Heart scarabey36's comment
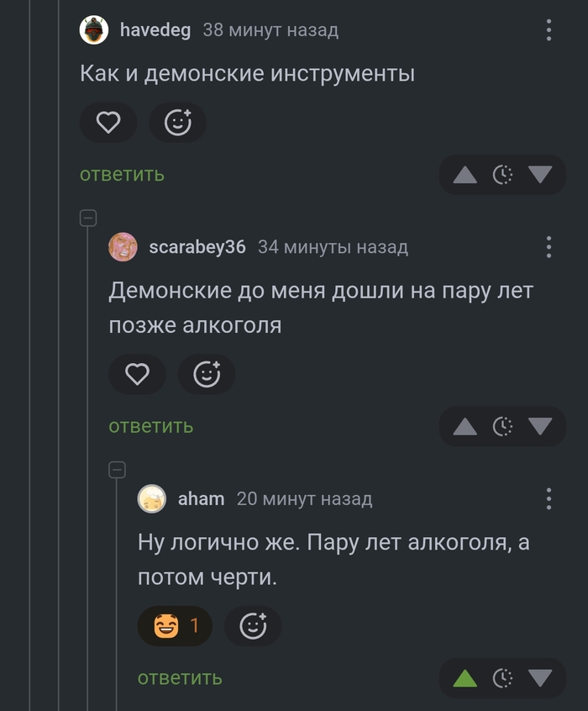Screen dimensions: 588x711 point(137,375)
